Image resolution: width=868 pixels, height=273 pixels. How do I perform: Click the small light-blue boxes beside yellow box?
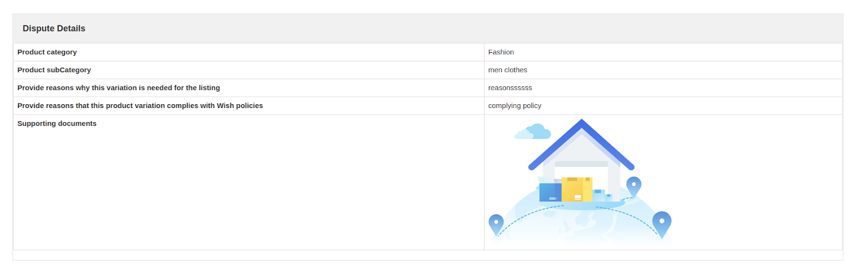tap(601, 195)
